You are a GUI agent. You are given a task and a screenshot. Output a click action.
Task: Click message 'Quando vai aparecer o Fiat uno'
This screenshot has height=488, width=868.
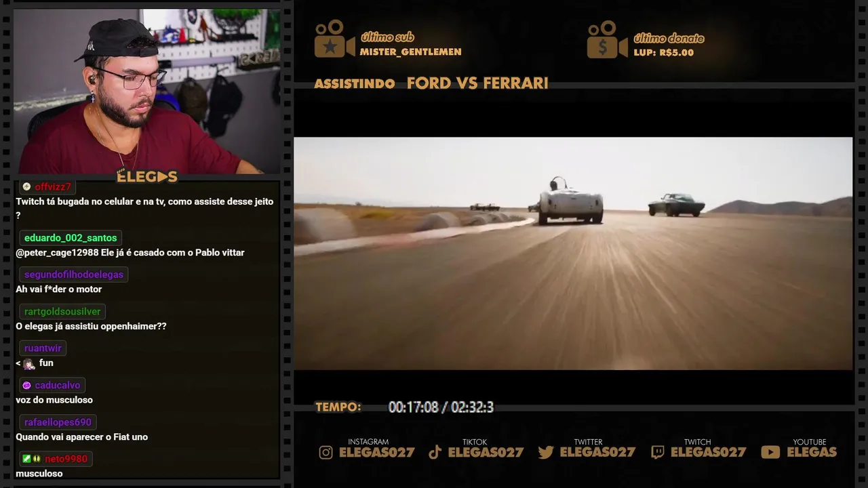pos(81,437)
